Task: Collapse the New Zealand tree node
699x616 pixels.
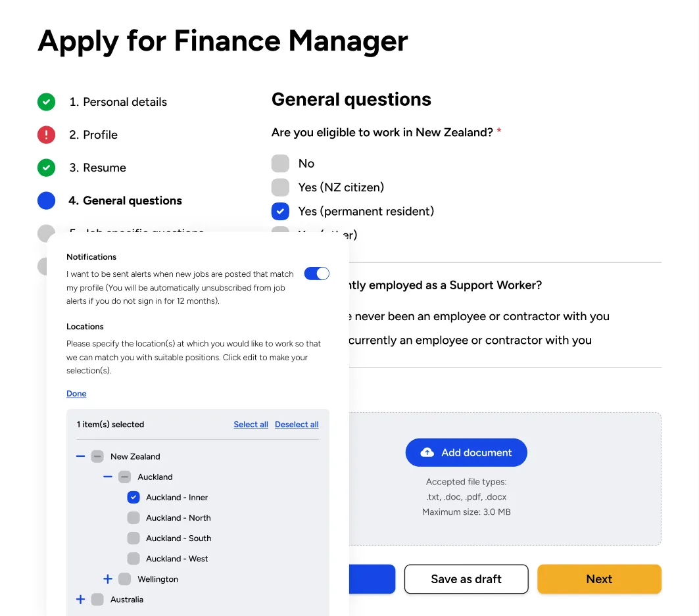Action: (x=81, y=456)
